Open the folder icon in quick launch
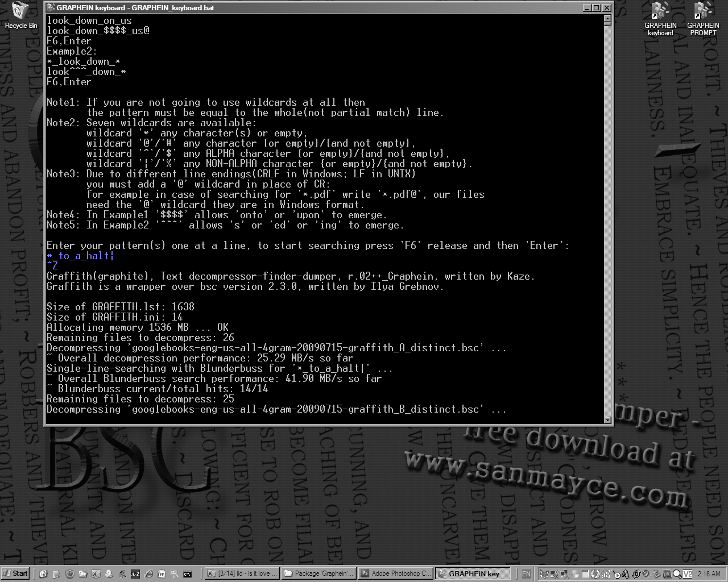 coord(82,574)
